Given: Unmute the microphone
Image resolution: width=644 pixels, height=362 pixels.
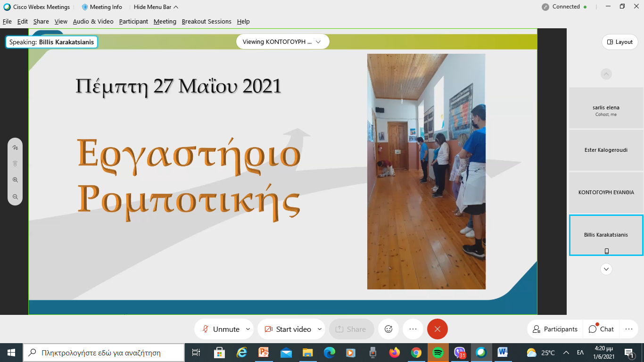Looking at the screenshot, I should (x=221, y=329).
